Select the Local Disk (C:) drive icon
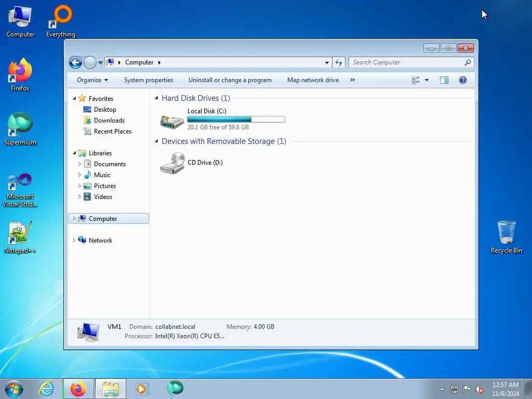532x399 pixels. click(172, 122)
